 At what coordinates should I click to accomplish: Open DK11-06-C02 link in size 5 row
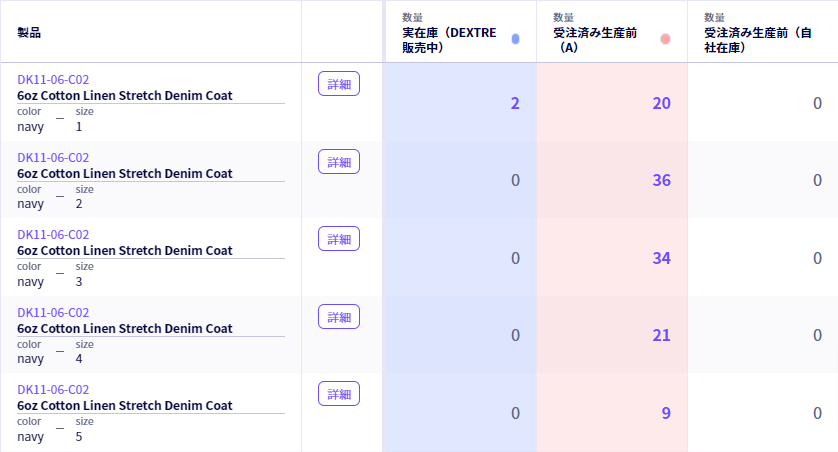(x=53, y=389)
